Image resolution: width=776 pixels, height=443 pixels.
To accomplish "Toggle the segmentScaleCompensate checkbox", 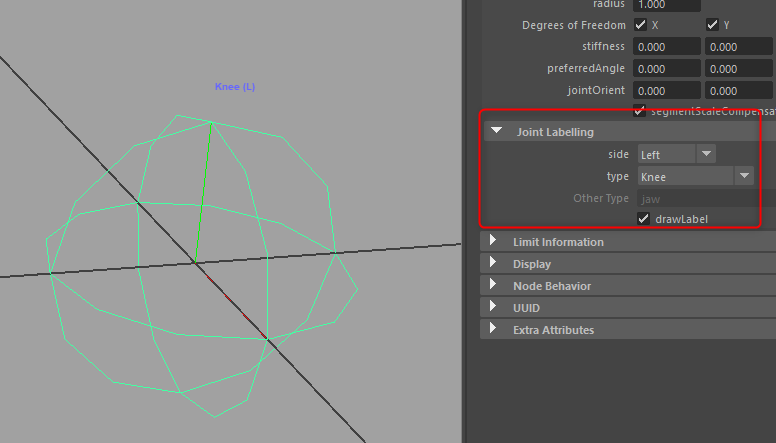I will coord(641,110).
